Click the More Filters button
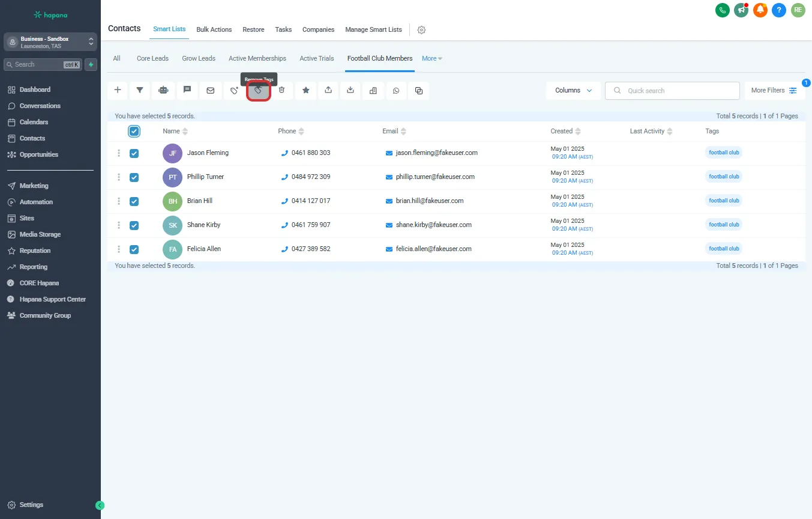Viewport: 812px width, 519px height. pyautogui.click(x=774, y=91)
